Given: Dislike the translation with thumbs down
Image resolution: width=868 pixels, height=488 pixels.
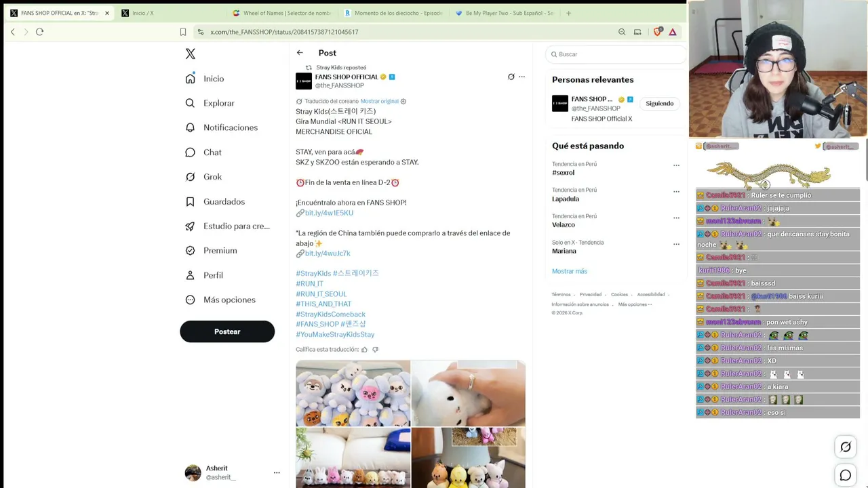Looking at the screenshot, I should pyautogui.click(x=375, y=350).
